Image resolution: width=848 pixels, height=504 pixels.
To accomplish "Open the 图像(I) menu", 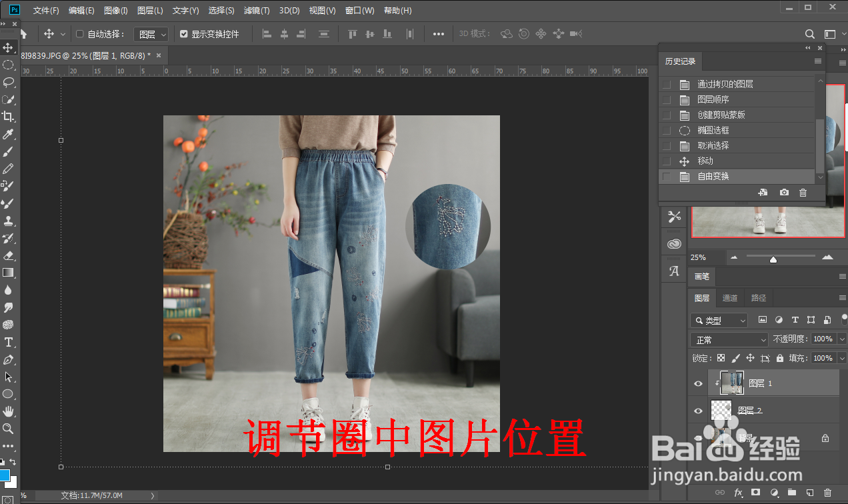I will click(116, 11).
